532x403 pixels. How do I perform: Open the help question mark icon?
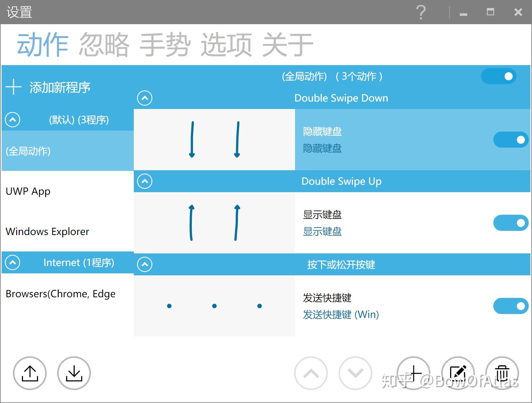click(x=421, y=12)
